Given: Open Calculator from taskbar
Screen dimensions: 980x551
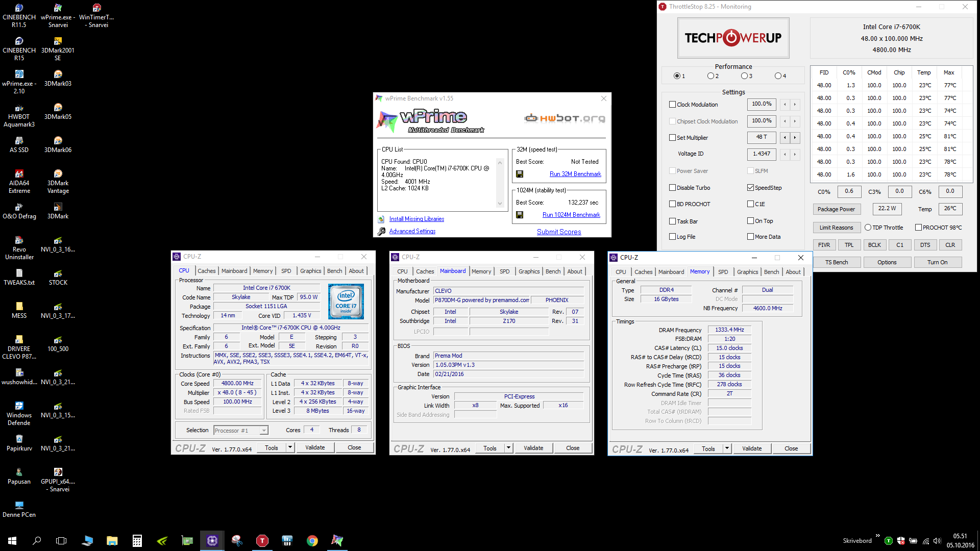Looking at the screenshot, I should [x=137, y=540].
